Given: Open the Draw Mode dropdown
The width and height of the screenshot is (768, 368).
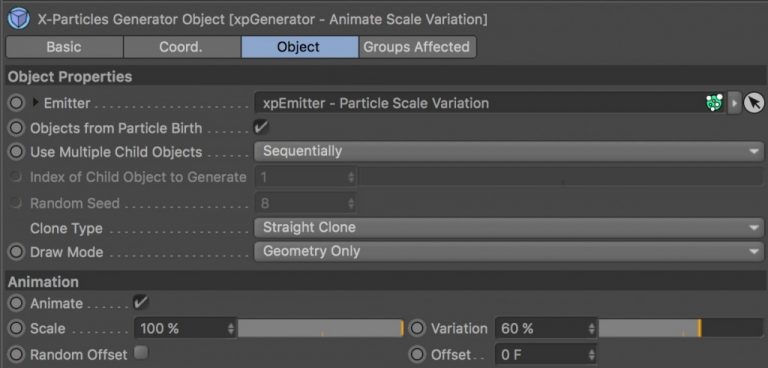Looking at the screenshot, I should point(509,251).
